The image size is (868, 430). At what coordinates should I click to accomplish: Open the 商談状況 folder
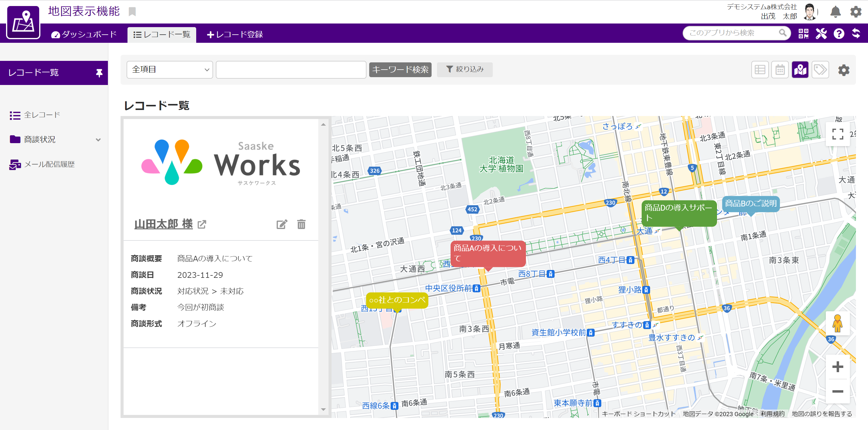point(33,139)
